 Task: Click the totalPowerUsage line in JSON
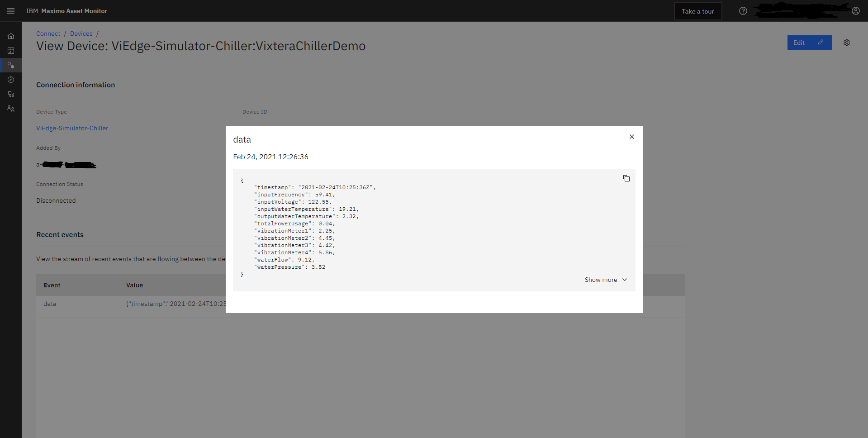click(294, 224)
